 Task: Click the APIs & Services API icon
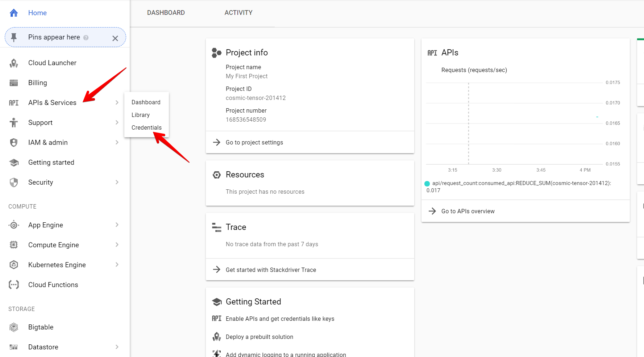coord(13,102)
